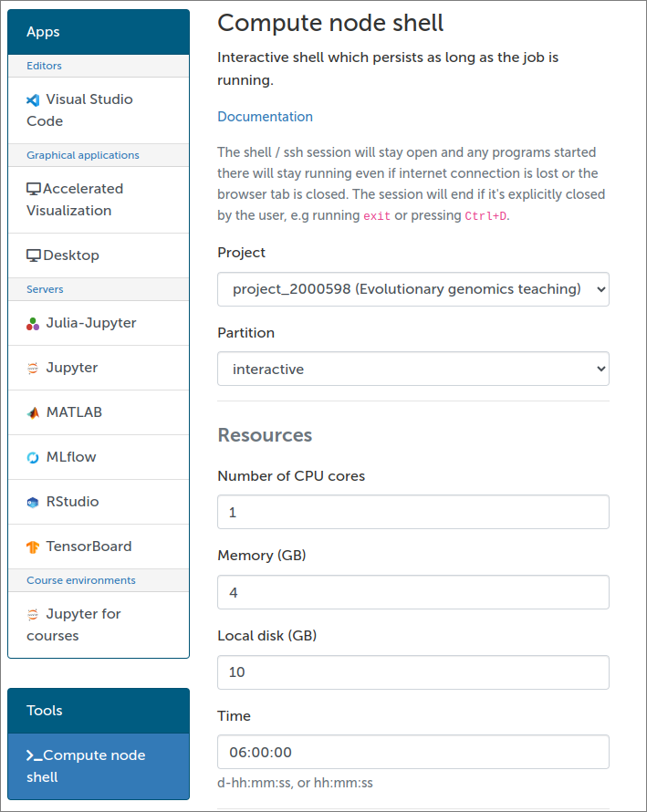Select the Tools panel header
The height and width of the screenshot is (812, 647).
99,711
